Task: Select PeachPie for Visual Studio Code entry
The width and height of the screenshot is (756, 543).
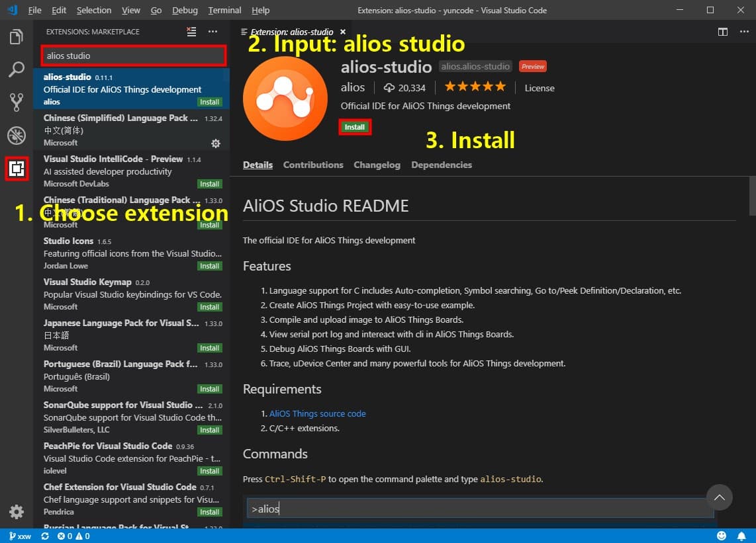Action: pos(131,458)
